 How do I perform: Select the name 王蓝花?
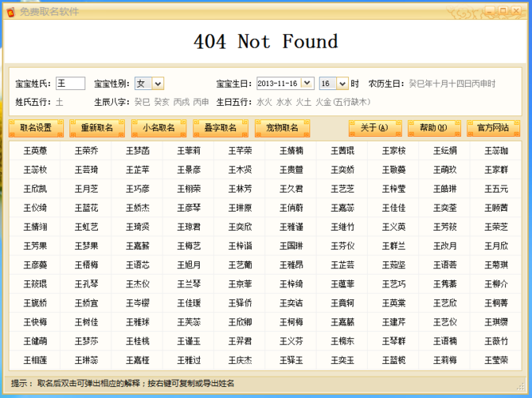click(x=86, y=208)
